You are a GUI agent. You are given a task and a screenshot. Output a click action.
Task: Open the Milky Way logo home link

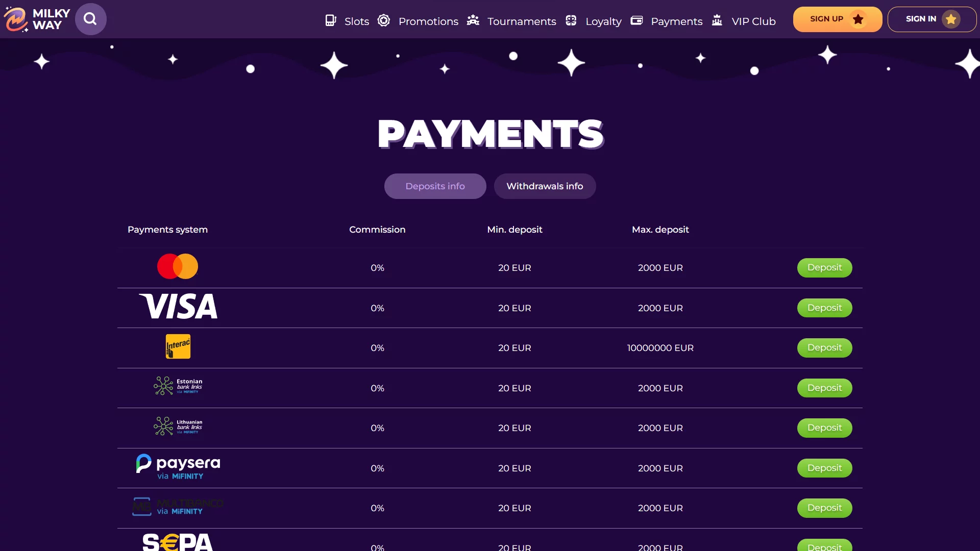(37, 19)
